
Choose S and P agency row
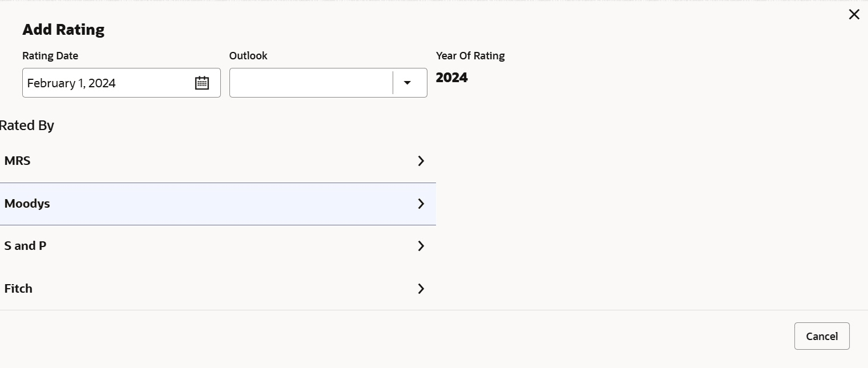(26, 246)
